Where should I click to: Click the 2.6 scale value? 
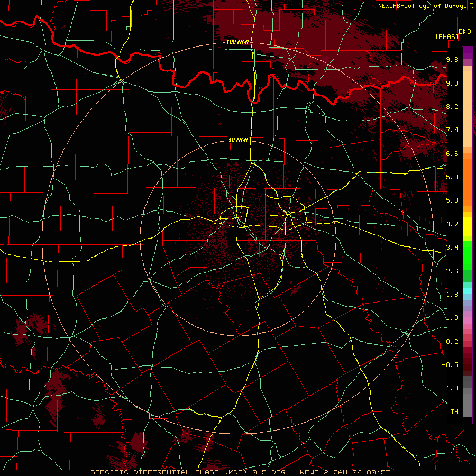pyautogui.click(x=452, y=271)
